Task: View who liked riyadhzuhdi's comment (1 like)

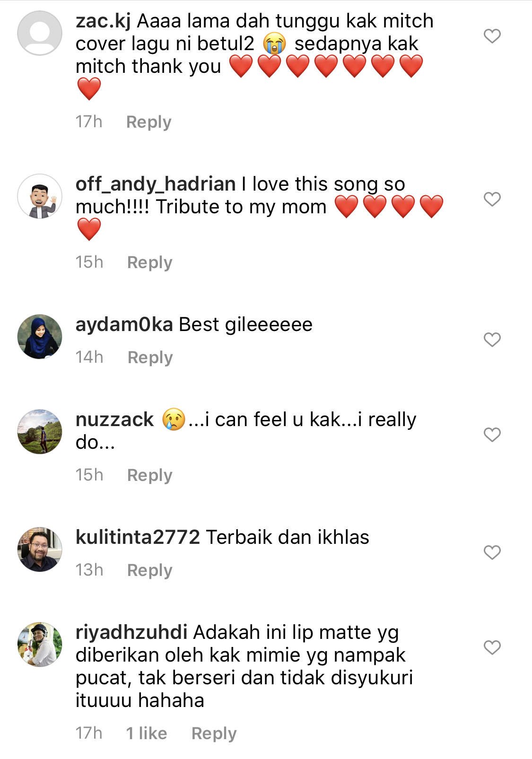Action: [147, 733]
